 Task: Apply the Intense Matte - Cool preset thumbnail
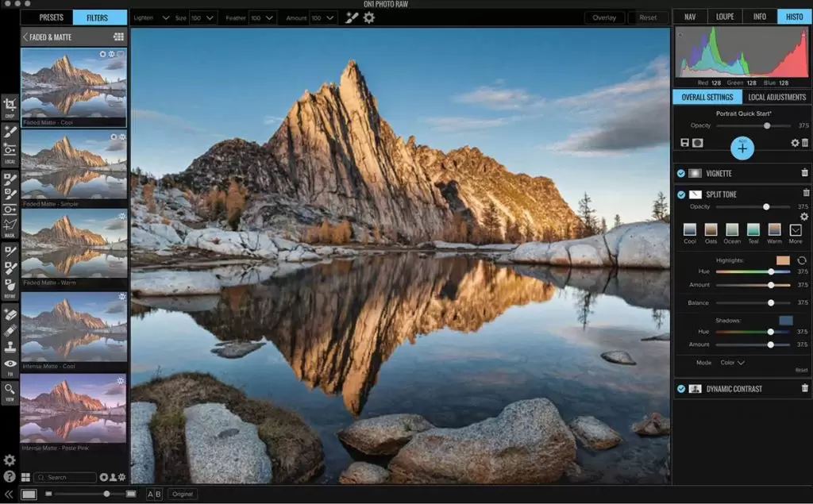(x=73, y=329)
